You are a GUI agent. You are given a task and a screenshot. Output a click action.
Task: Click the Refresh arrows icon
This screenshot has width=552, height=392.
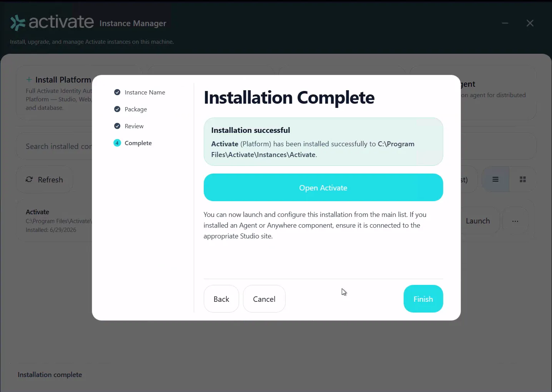click(x=29, y=179)
